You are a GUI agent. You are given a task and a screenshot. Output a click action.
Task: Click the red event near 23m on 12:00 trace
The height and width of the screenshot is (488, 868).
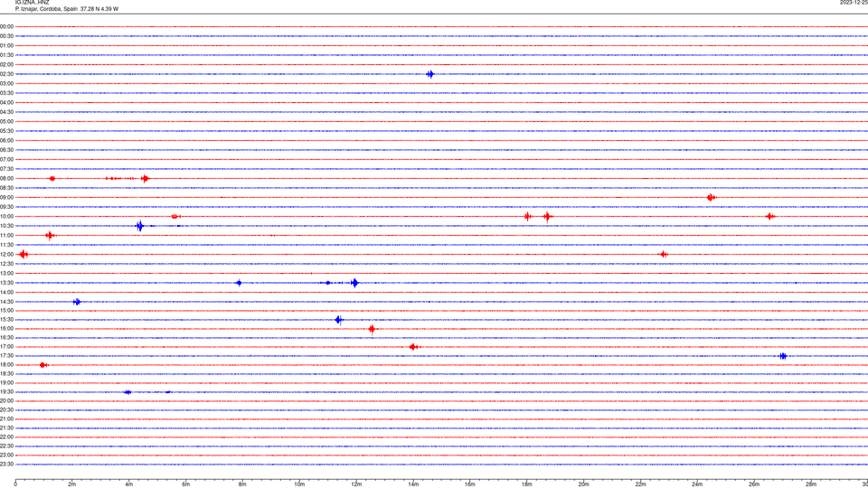click(663, 255)
